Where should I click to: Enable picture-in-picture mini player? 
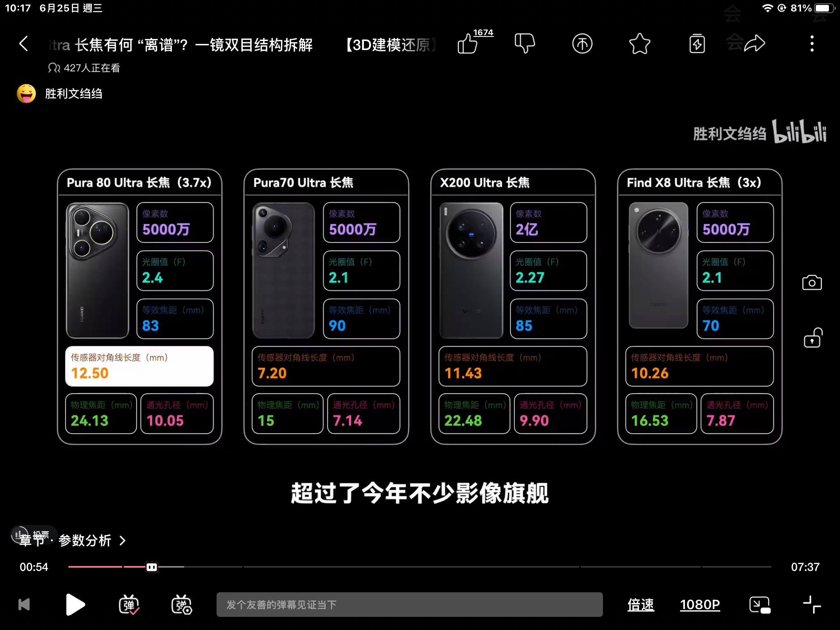(x=760, y=605)
